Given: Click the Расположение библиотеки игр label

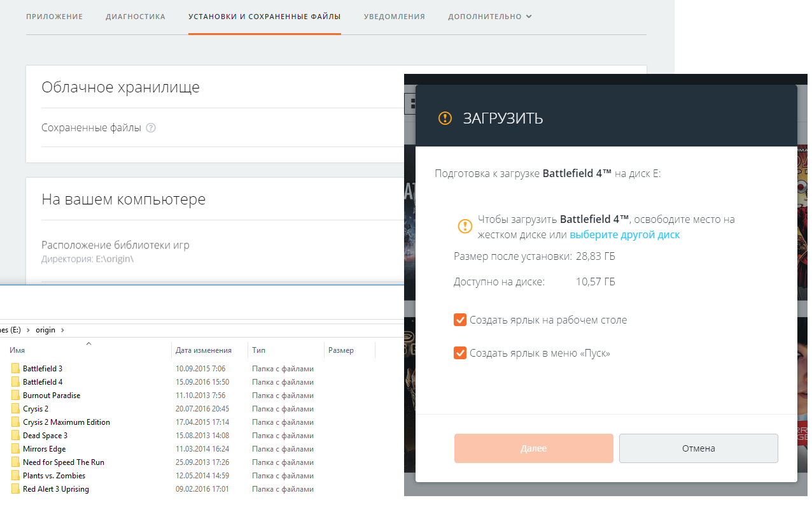Looking at the screenshot, I should click(x=115, y=245).
